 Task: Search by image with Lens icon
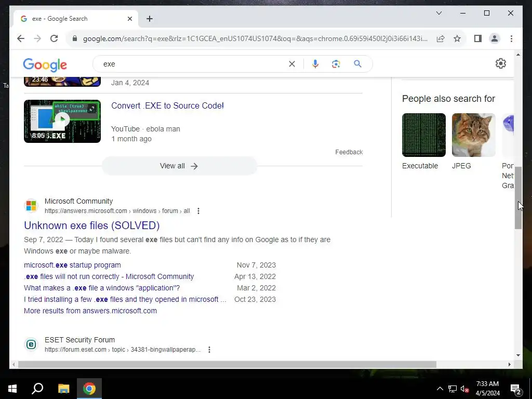coord(336,64)
